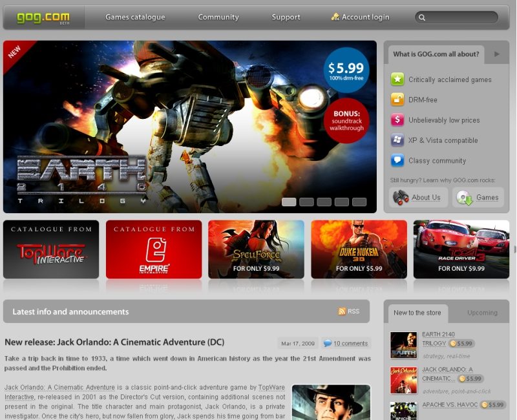The image size is (517, 420).
Task: Click the Mar 17, 2009 date label
Action: coord(298,343)
